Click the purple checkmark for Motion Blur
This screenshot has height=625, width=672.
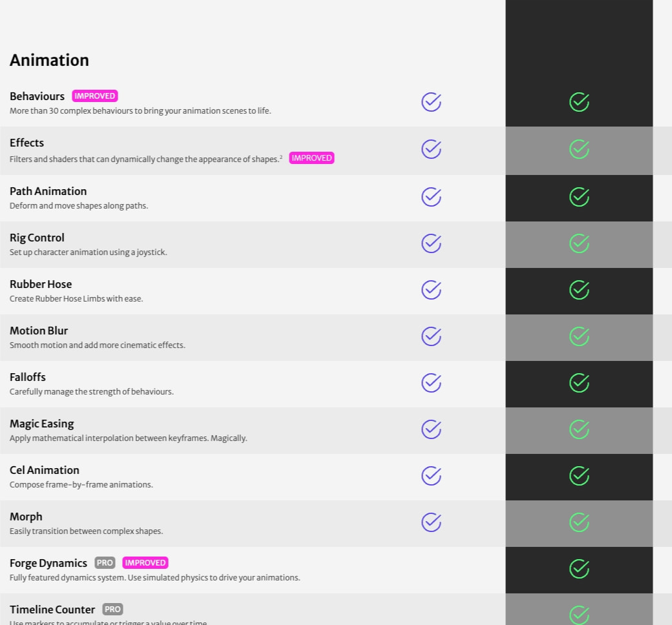coord(431,336)
